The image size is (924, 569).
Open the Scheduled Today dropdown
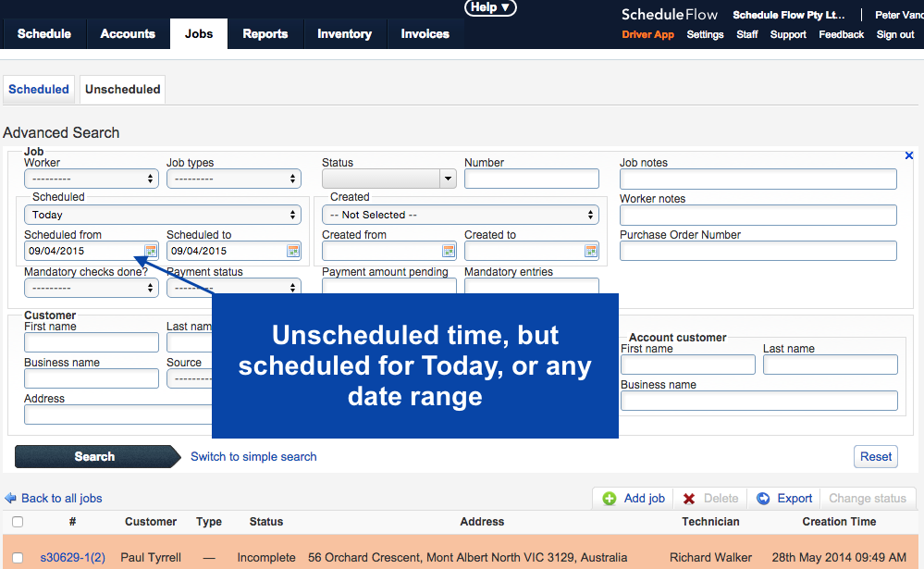(163, 215)
